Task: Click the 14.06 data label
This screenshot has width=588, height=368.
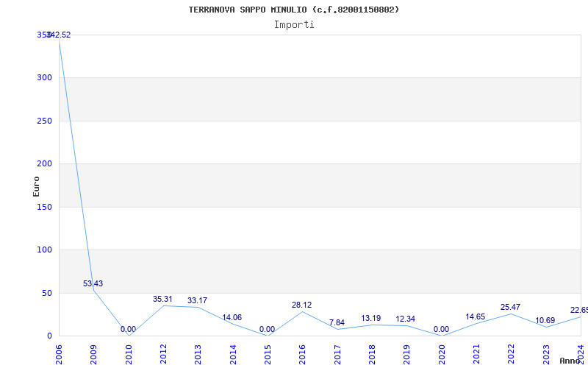Action: coord(232,318)
